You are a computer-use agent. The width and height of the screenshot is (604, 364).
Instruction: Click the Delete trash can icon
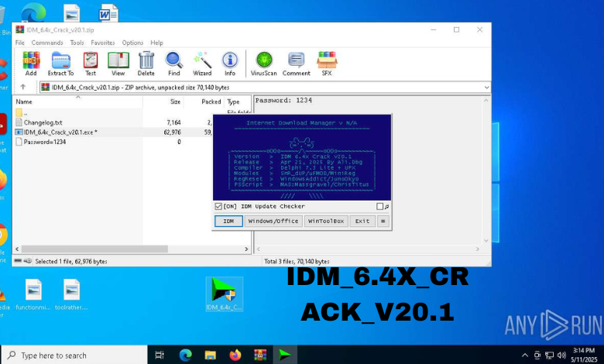coord(146,64)
